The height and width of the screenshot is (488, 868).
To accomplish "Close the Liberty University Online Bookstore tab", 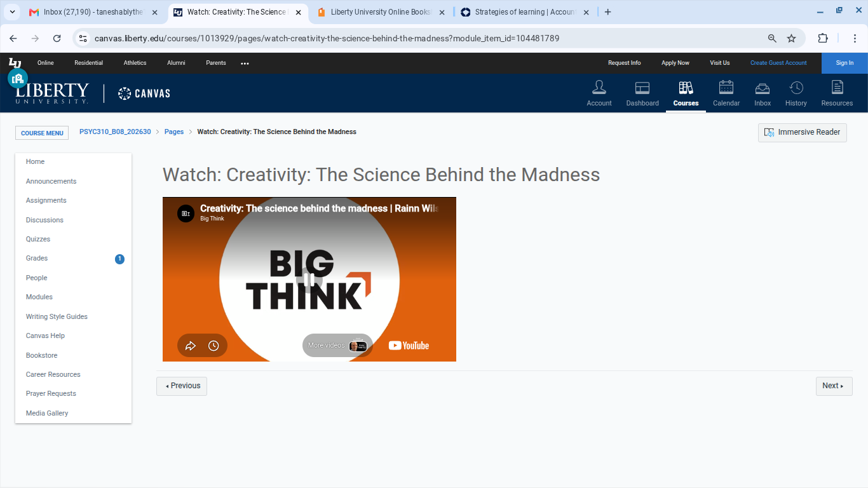I will point(441,12).
